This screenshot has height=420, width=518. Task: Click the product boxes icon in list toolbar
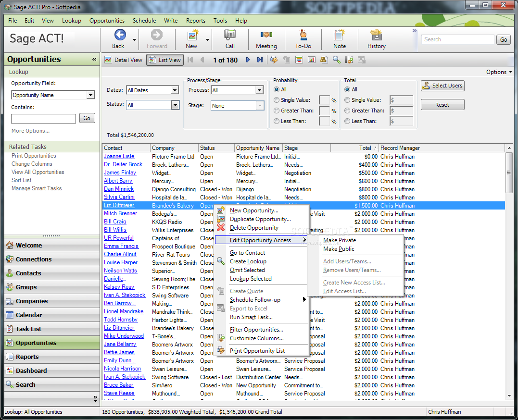point(324,60)
